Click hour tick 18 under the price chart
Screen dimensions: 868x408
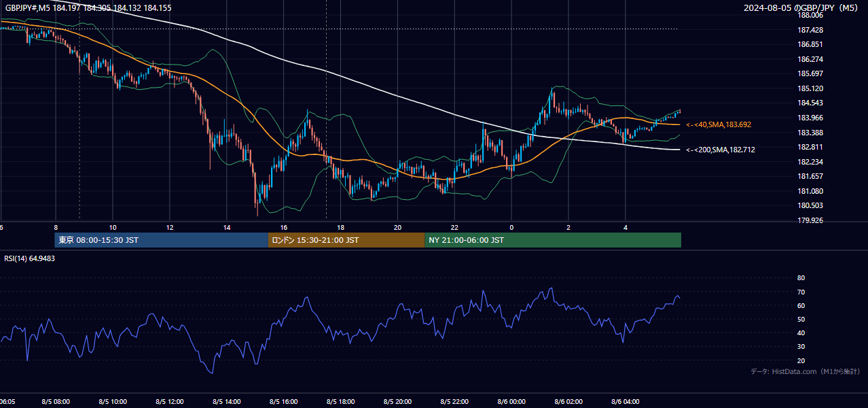(341, 228)
